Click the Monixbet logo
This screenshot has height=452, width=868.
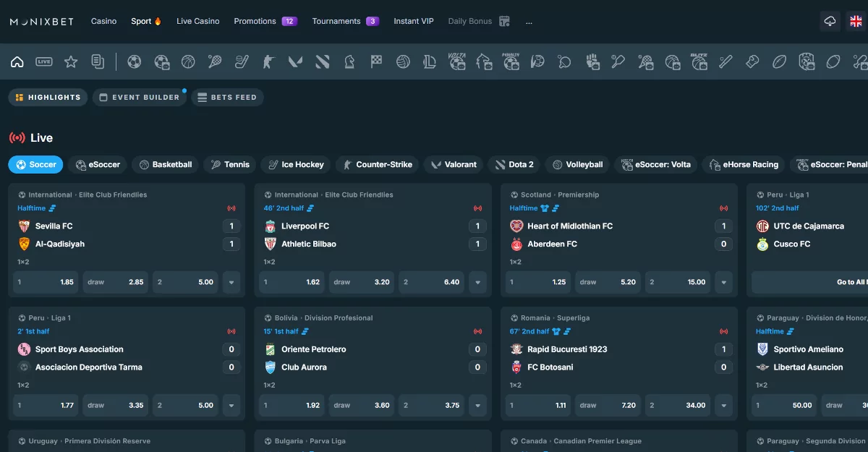(42, 22)
